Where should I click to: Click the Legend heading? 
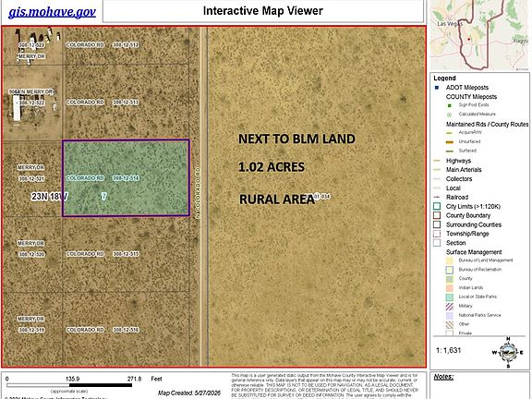tap(444, 78)
